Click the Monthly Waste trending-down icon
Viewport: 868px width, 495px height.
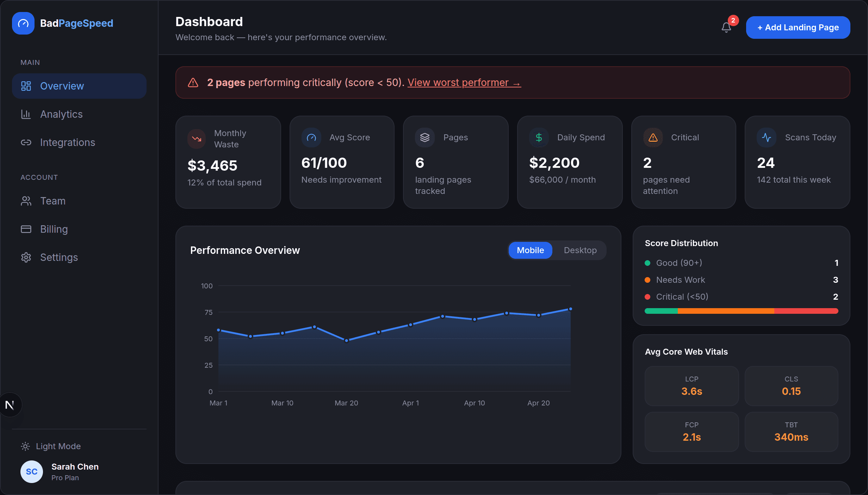(197, 139)
